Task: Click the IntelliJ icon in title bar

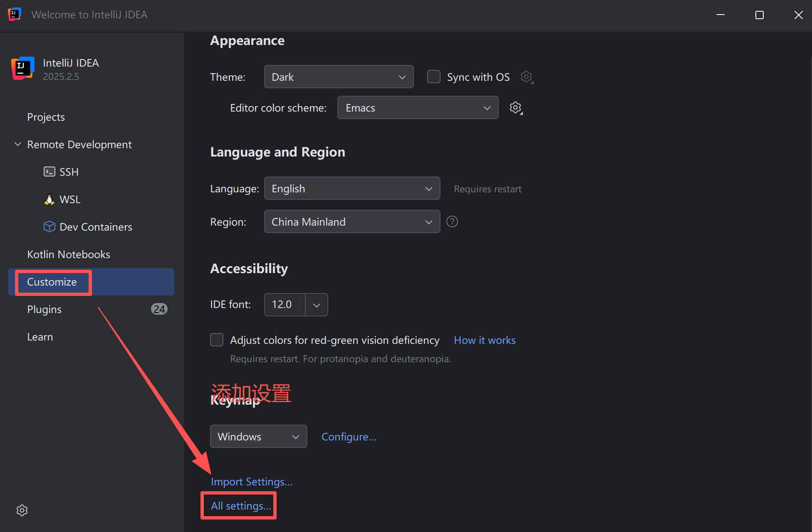Action: click(x=15, y=15)
